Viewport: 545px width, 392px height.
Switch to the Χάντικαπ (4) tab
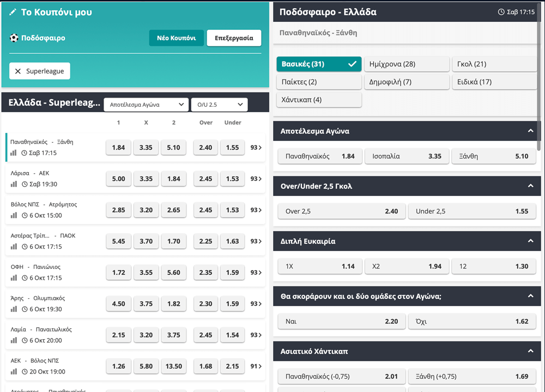pos(319,100)
